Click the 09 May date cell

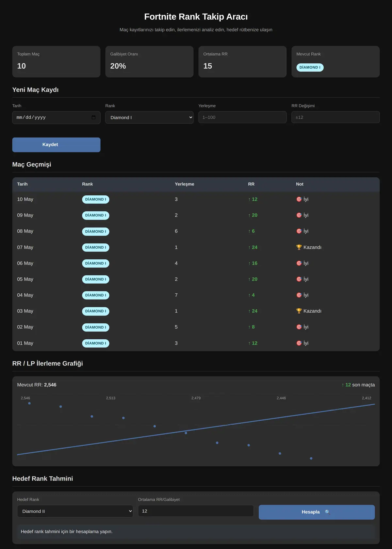coord(25,215)
